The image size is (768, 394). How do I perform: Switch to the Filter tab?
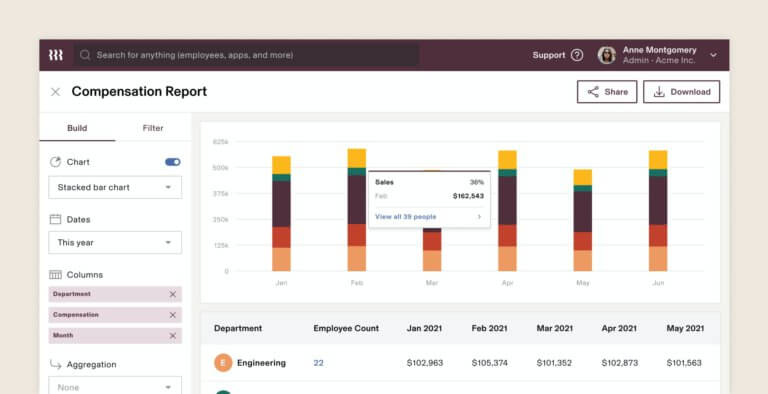(153, 128)
